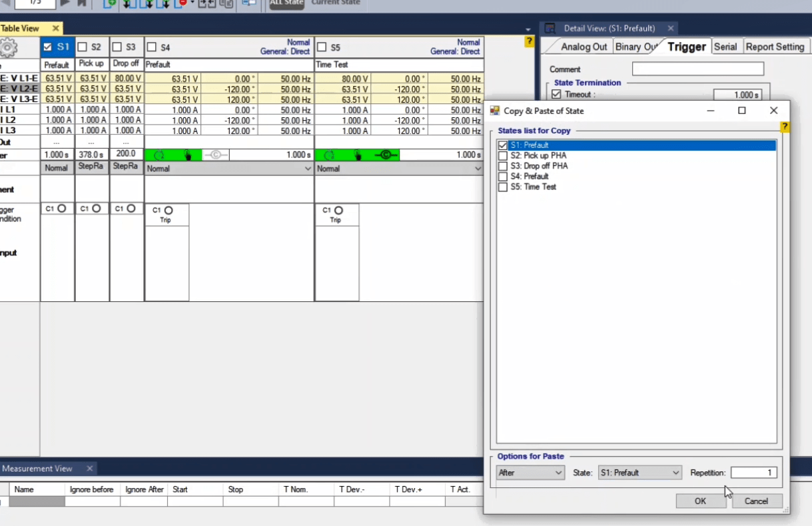Click the manual hand trigger icon in S4

pyautogui.click(x=188, y=155)
